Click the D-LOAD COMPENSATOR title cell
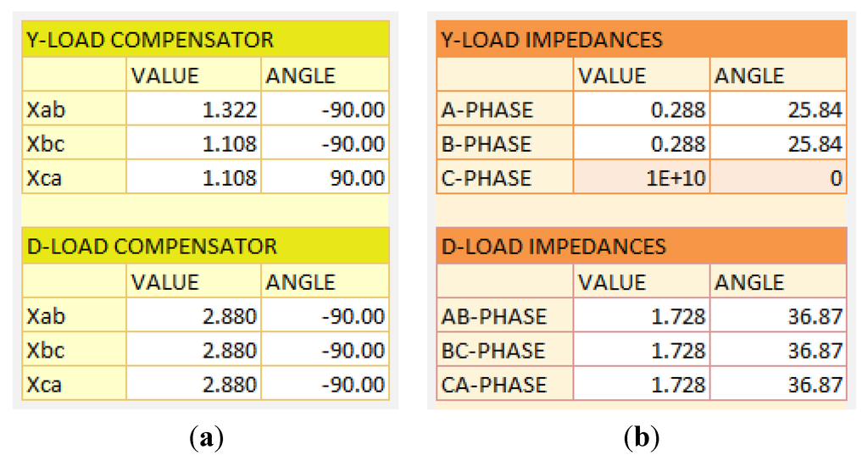Screen dimensions: 868x461 204,247
